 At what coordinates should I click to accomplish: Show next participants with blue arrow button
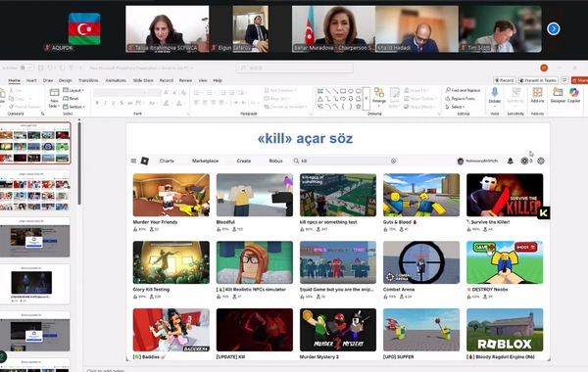(x=553, y=28)
